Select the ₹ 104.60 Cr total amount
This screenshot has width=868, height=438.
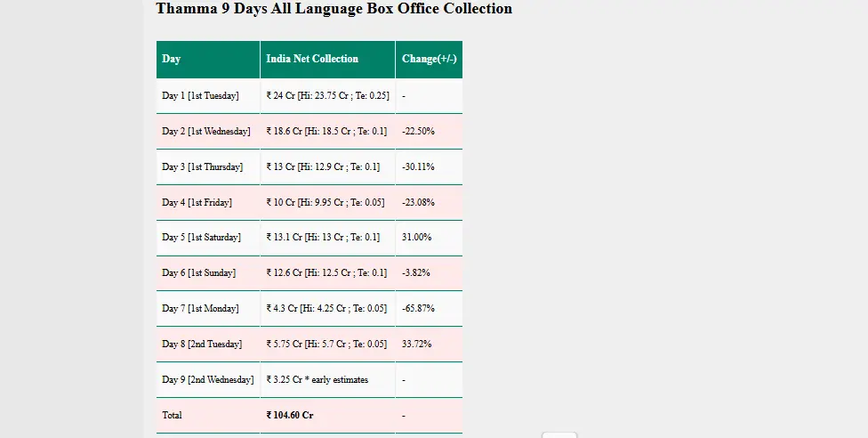pyautogui.click(x=290, y=415)
